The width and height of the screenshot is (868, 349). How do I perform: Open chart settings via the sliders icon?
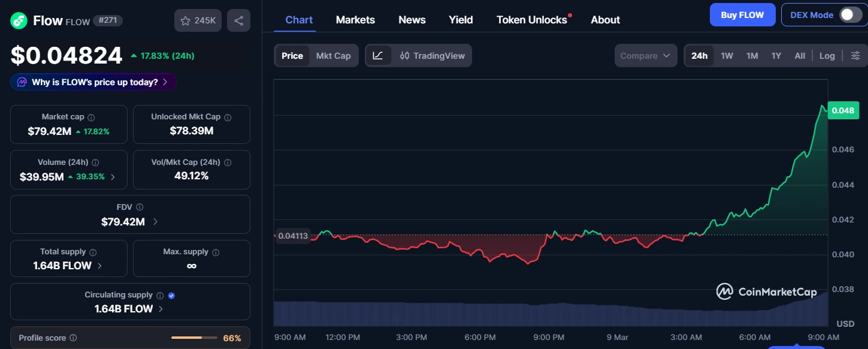coord(855,55)
